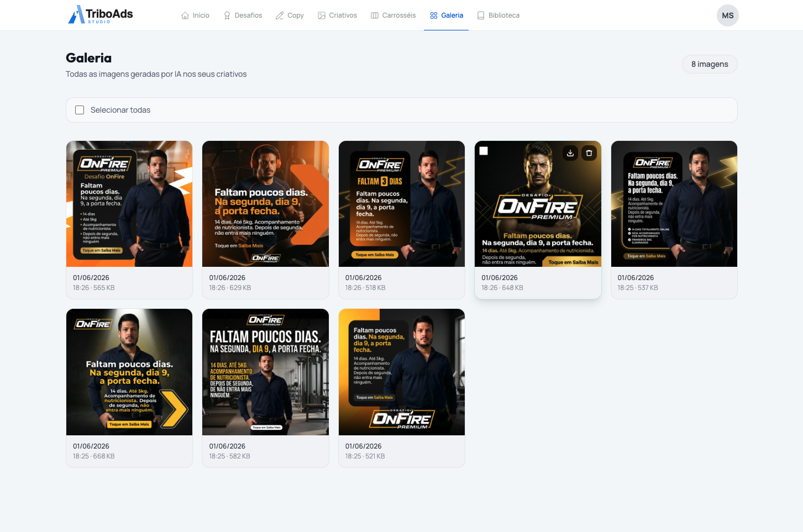803x532 pixels.
Task: Open the 518 KB image thumbnail
Action: tap(402, 204)
